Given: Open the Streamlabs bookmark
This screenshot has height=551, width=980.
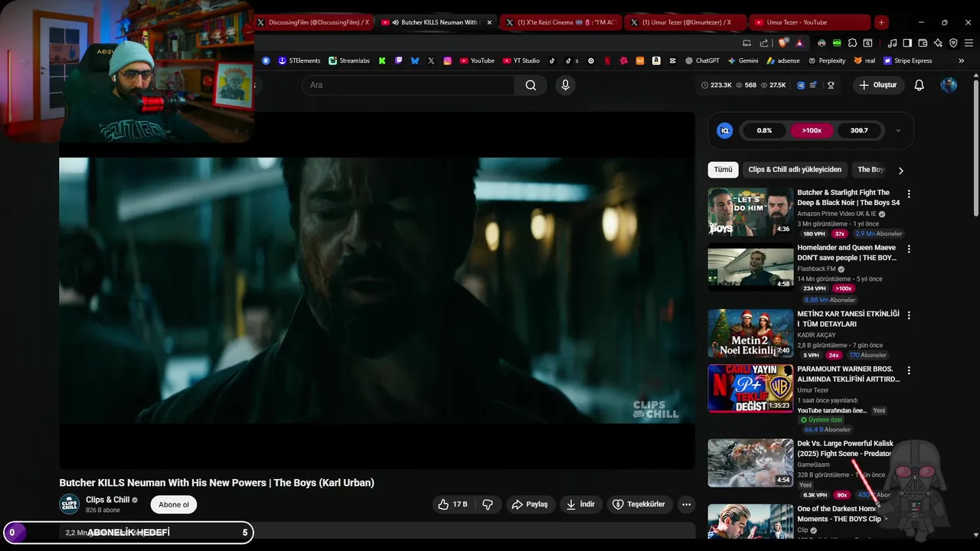Looking at the screenshot, I should point(349,60).
